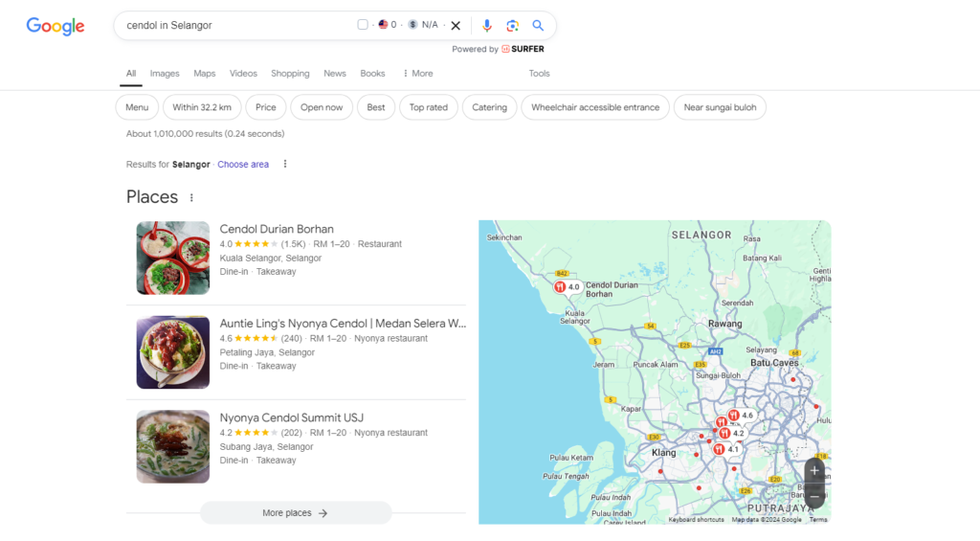Click the 'About 1,010,000 results' text

point(205,134)
